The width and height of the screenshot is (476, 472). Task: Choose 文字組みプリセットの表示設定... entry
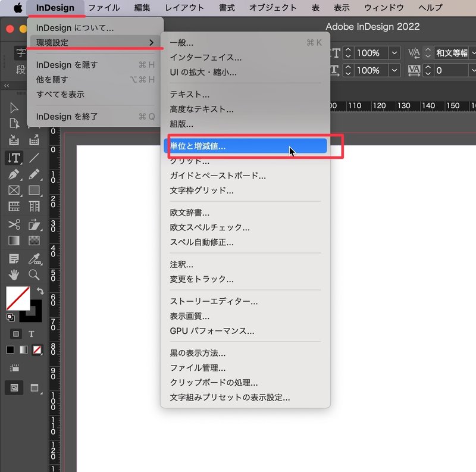click(x=245, y=397)
